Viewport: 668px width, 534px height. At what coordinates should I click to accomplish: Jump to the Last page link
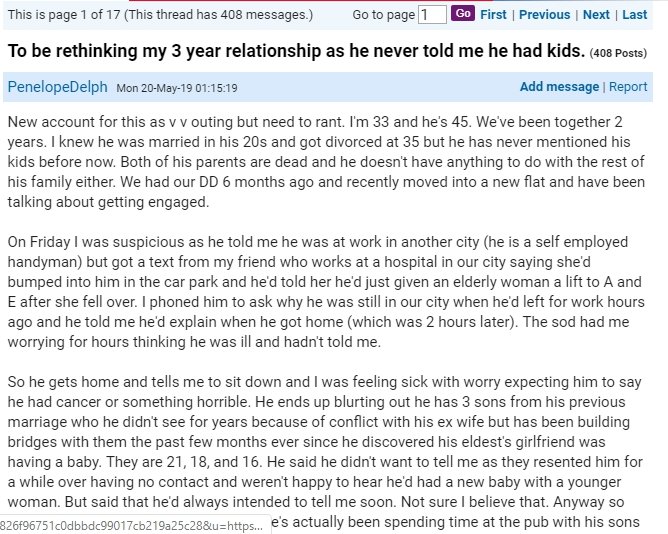pyautogui.click(x=634, y=14)
